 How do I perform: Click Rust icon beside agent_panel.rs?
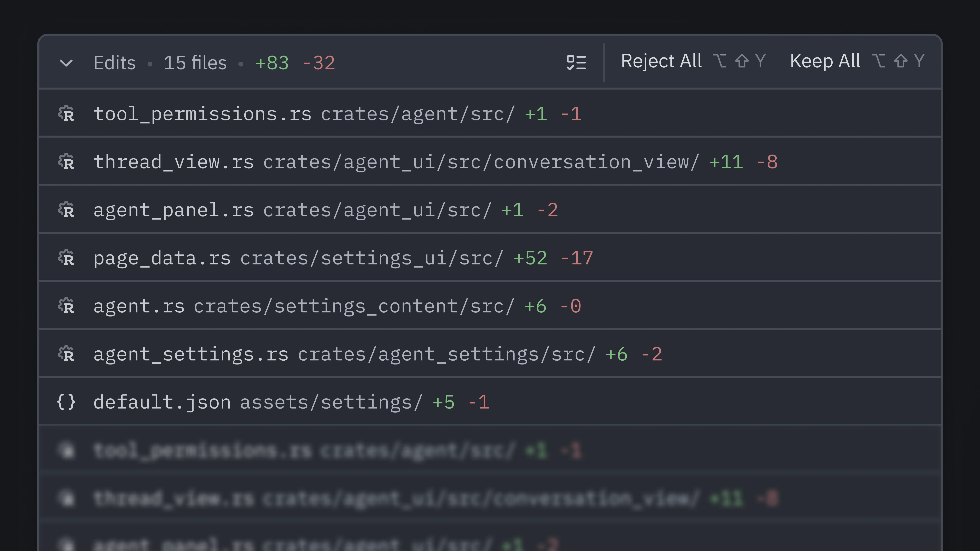coord(67,210)
